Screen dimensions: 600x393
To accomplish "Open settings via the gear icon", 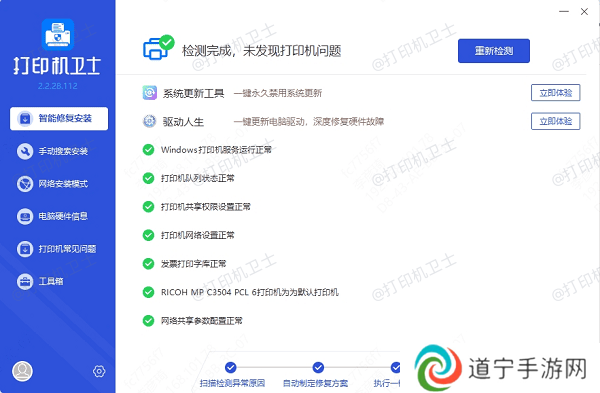I will [99, 371].
